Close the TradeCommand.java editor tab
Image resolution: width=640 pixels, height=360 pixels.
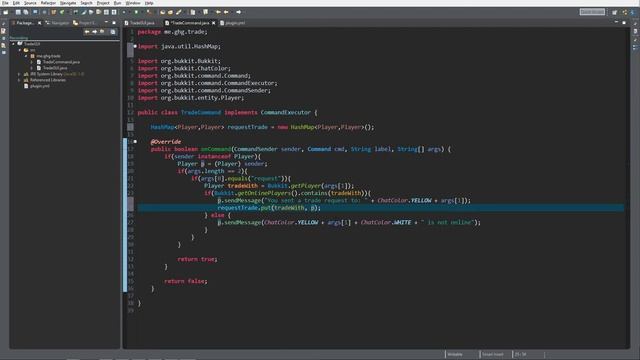[x=213, y=23]
